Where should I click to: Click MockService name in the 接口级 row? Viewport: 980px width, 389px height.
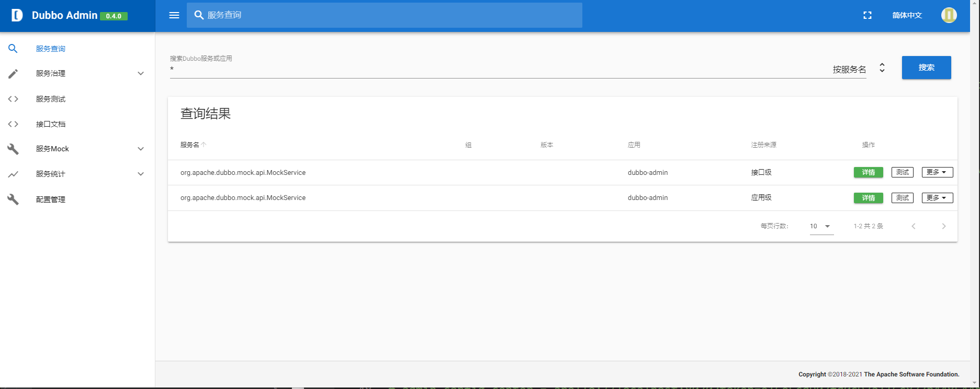pyautogui.click(x=243, y=173)
